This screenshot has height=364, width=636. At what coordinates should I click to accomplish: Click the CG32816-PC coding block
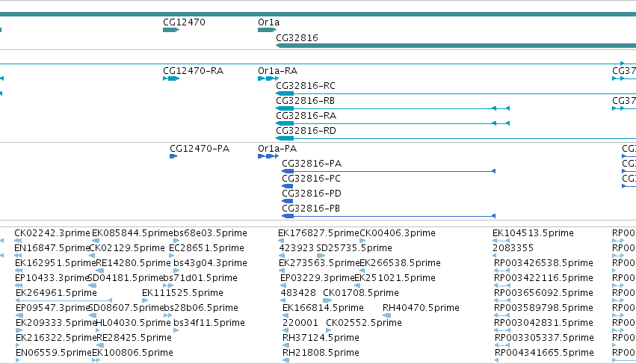(x=288, y=186)
